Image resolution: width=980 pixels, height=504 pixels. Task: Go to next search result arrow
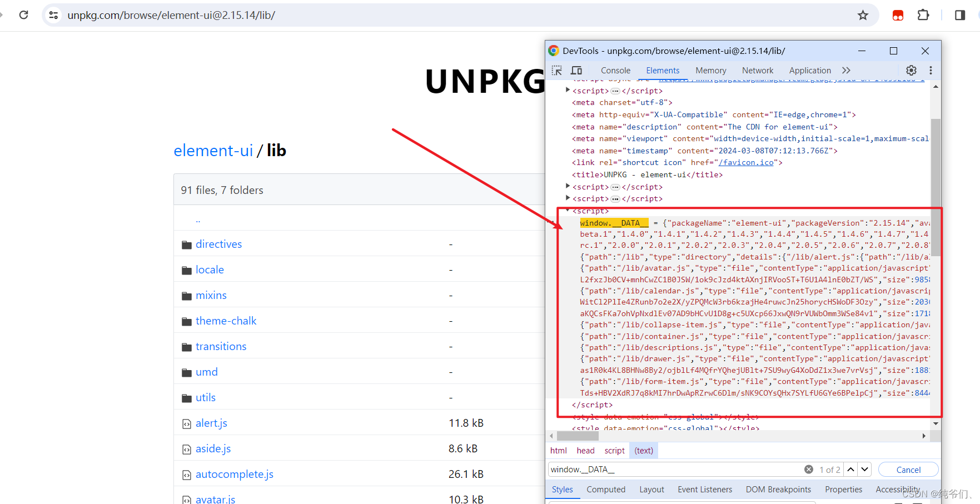(x=864, y=470)
